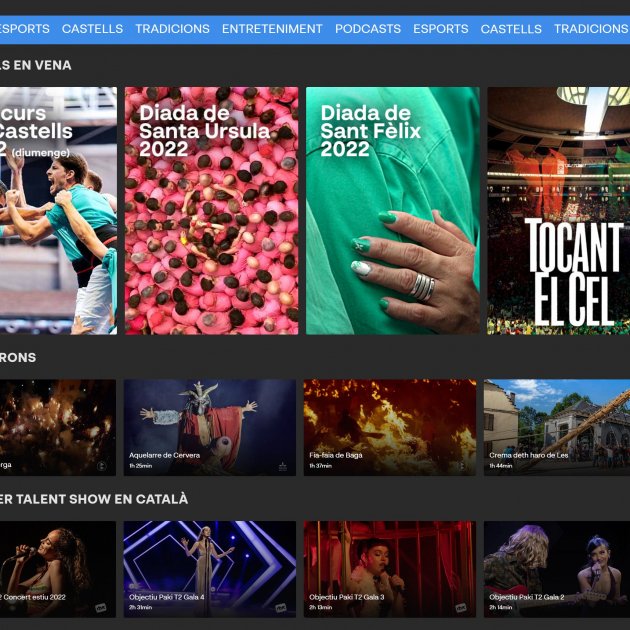
Task: Play Objectiu Paki T2 Gala 2
Action: click(x=557, y=569)
